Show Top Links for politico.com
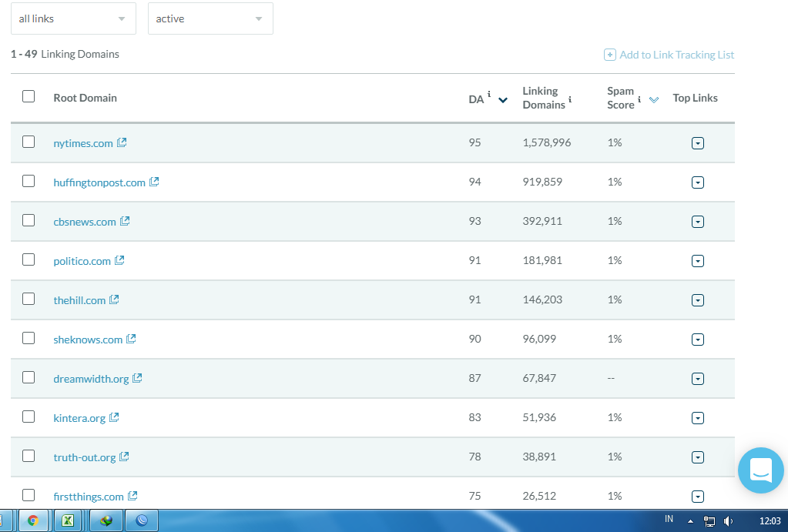Image resolution: width=788 pixels, height=532 pixels. coord(698,261)
